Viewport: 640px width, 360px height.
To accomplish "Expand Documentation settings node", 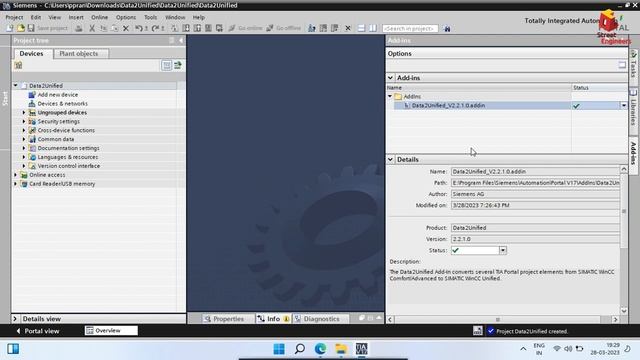I will click(x=24, y=148).
